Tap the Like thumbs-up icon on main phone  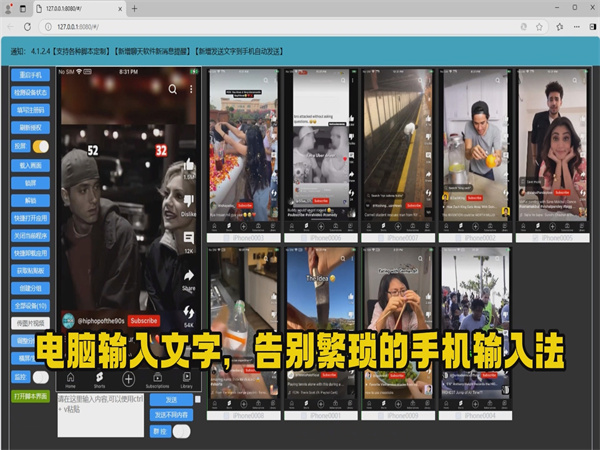click(x=188, y=166)
